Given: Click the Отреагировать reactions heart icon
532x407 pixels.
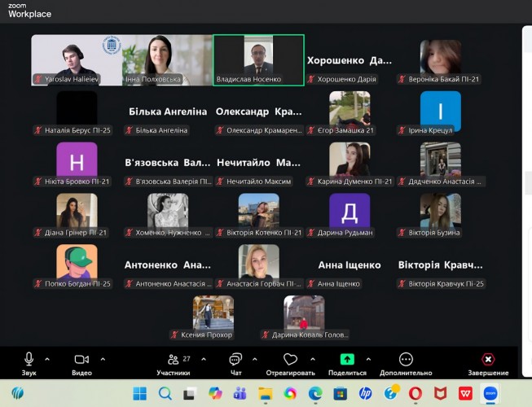Looking at the screenshot, I should [x=290, y=359].
